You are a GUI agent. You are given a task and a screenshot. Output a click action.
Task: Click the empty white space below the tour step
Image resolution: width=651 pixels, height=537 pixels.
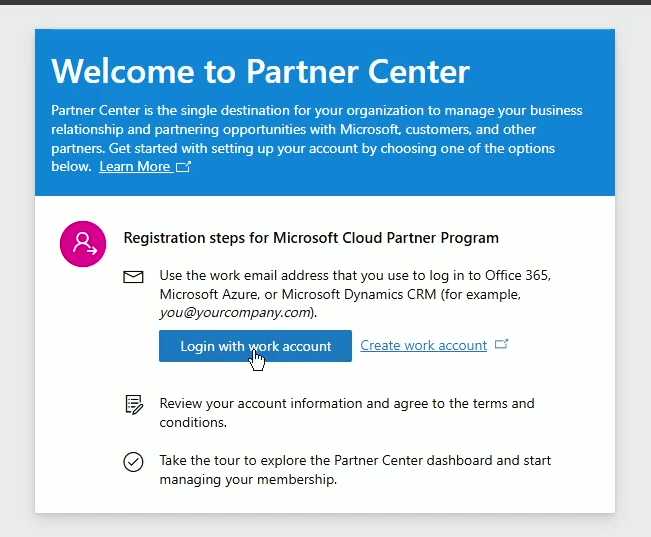[x=325, y=501]
